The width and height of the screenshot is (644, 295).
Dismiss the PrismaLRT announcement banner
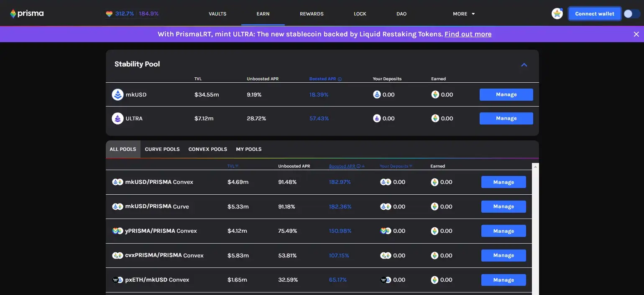coord(636,34)
